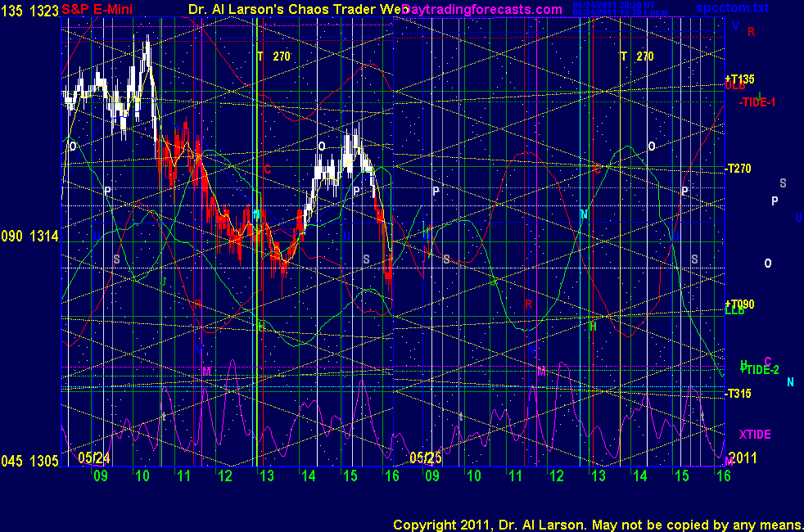Screen dimensions: 804x532
Task: Click the ULB red label
Action: pyautogui.click(x=735, y=86)
